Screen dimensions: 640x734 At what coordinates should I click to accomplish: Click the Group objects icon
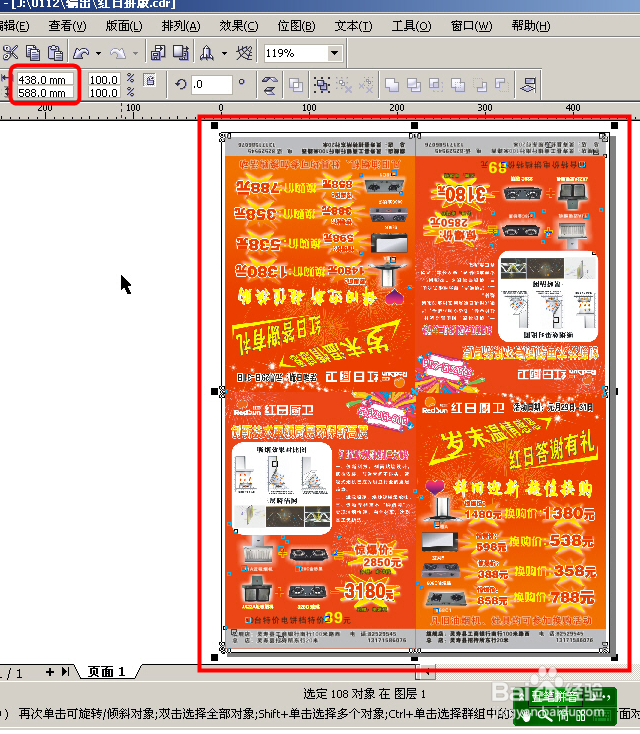click(322, 85)
